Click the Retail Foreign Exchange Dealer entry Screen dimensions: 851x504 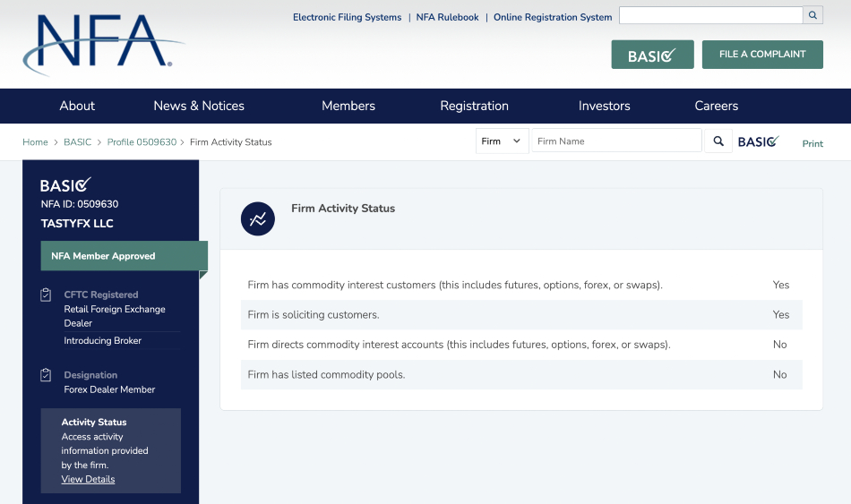(x=115, y=316)
